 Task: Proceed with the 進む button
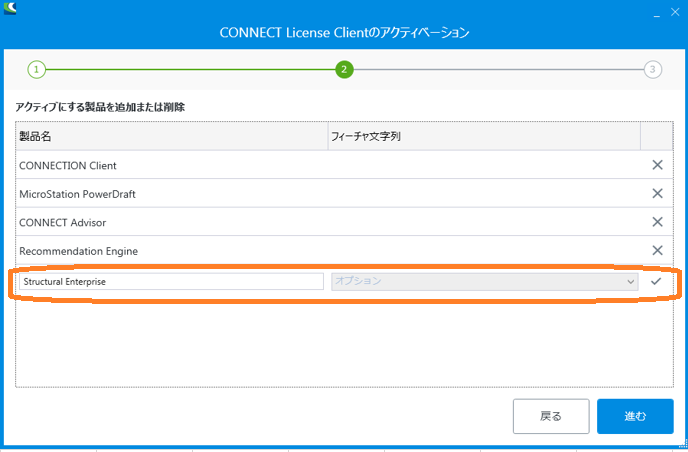tap(635, 416)
